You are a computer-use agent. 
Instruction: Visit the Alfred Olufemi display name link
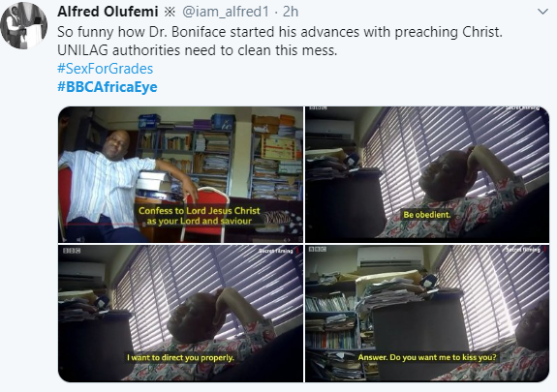[x=108, y=12]
